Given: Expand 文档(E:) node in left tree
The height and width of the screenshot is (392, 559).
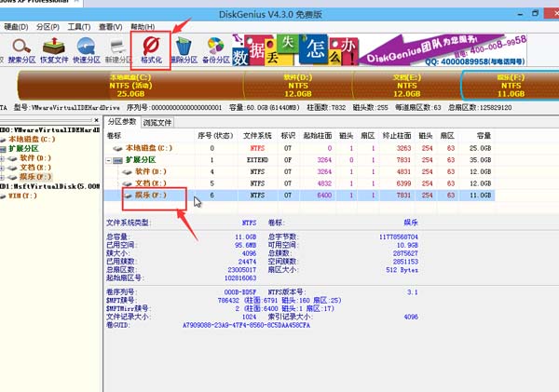Looking at the screenshot, I should tap(3, 168).
